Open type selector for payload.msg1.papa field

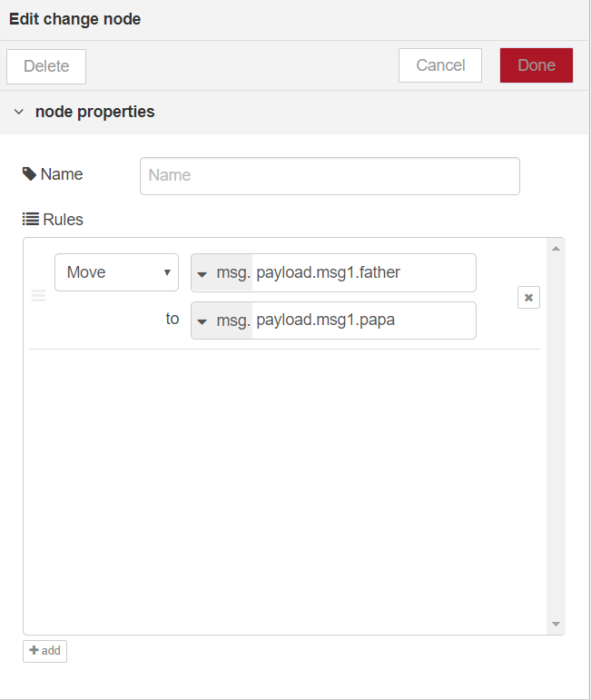coord(222,320)
